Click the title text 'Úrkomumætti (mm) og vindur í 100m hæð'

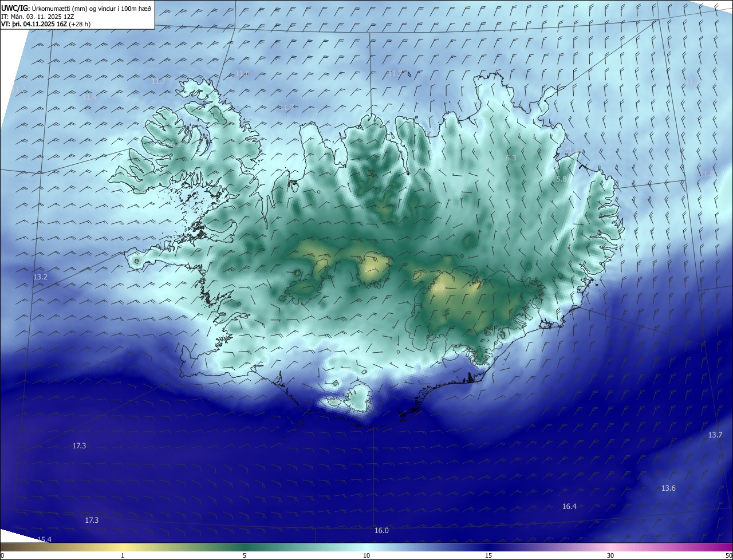[x=91, y=8]
